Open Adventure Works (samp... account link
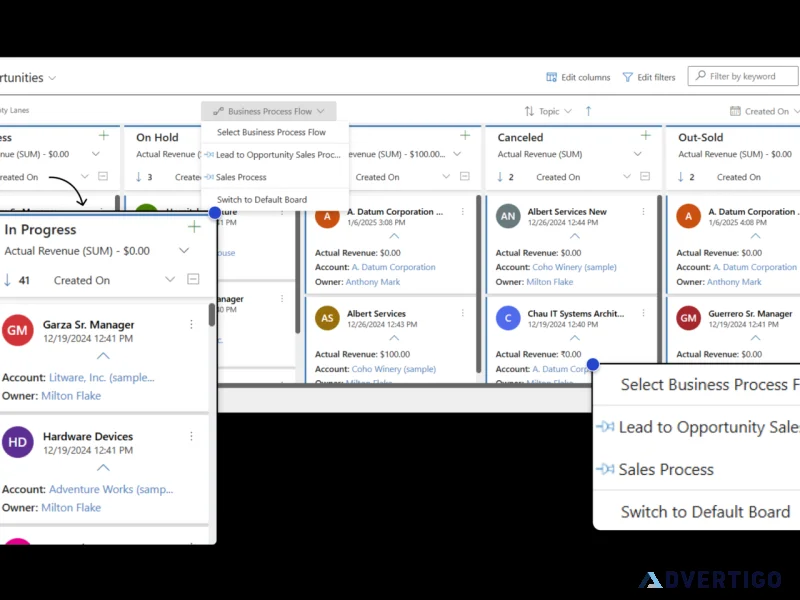 pyautogui.click(x=111, y=489)
